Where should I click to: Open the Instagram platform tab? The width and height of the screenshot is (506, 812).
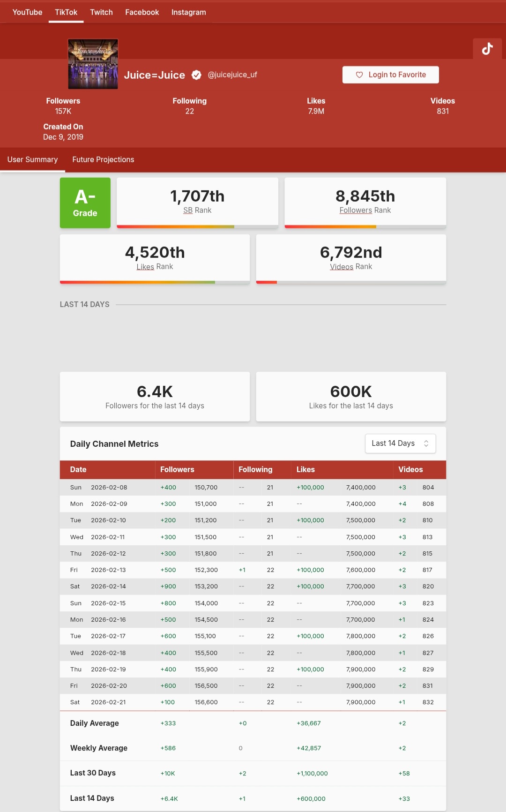(188, 12)
